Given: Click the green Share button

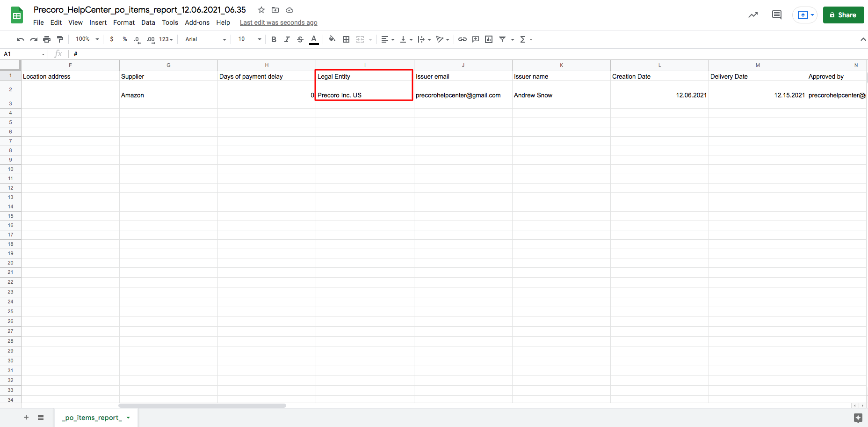Looking at the screenshot, I should pyautogui.click(x=844, y=15).
